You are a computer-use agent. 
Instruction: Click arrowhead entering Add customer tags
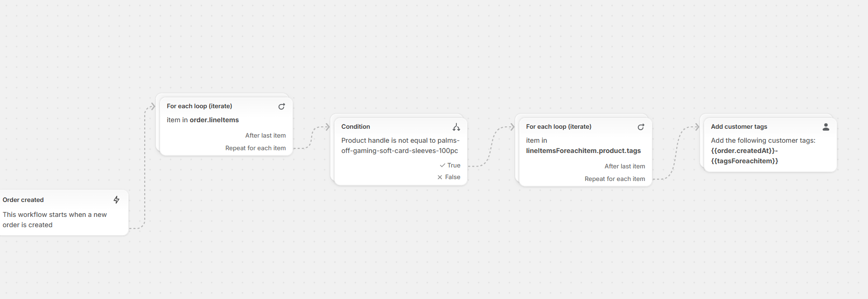[697, 127]
